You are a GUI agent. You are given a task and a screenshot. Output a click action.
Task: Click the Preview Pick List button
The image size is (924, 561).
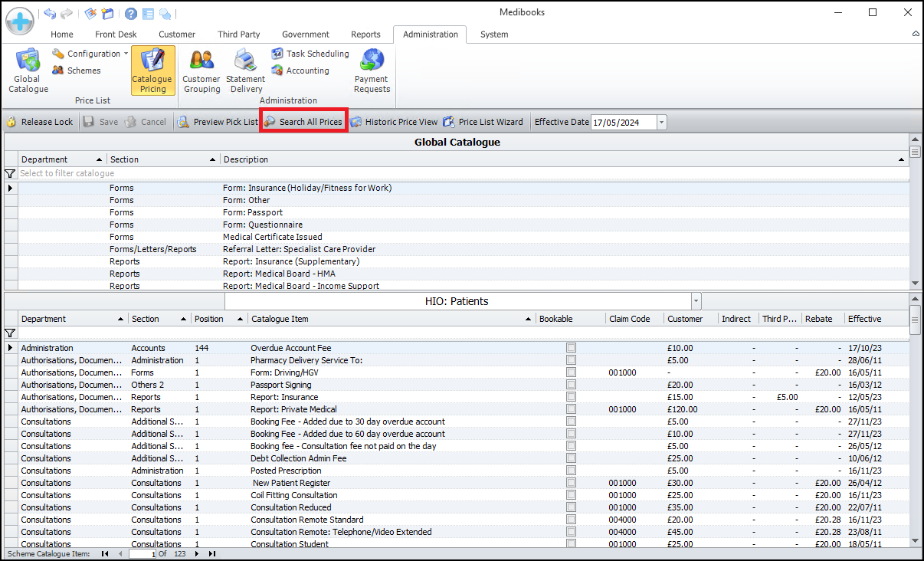[218, 122]
